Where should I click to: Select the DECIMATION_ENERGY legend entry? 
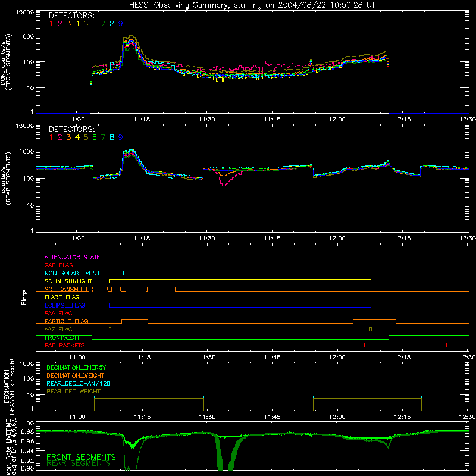point(76,368)
